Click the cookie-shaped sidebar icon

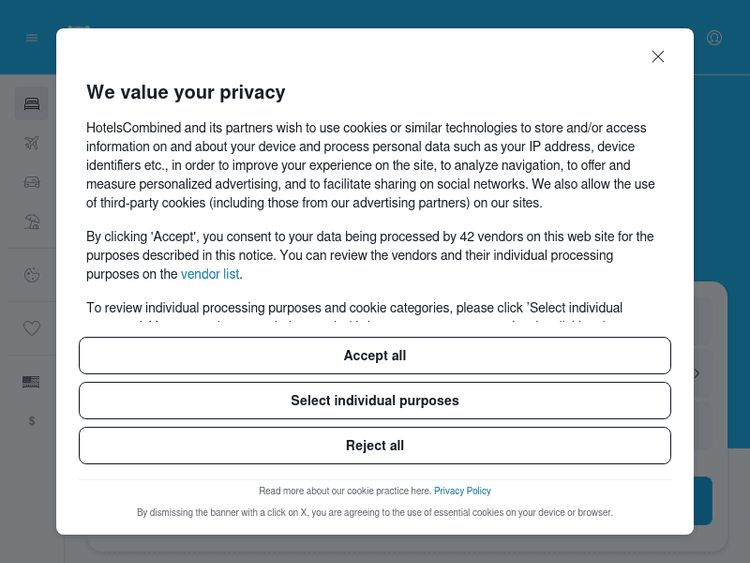click(32, 275)
